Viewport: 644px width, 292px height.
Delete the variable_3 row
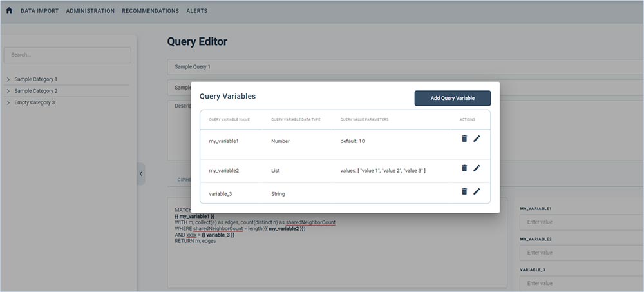pyautogui.click(x=464, y=191)
